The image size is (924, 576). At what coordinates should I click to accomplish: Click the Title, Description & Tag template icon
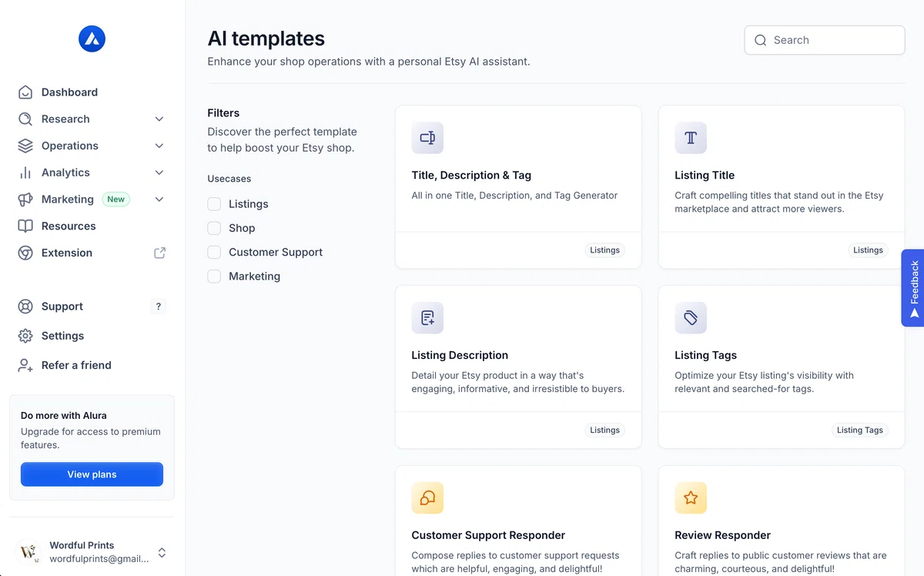427,138
